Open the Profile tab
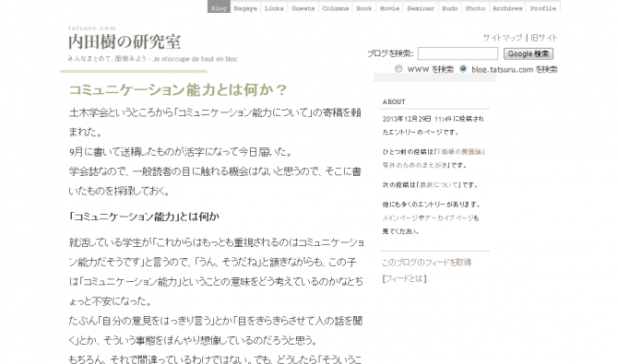Screen dimensions: 618x364 [542, 7]
